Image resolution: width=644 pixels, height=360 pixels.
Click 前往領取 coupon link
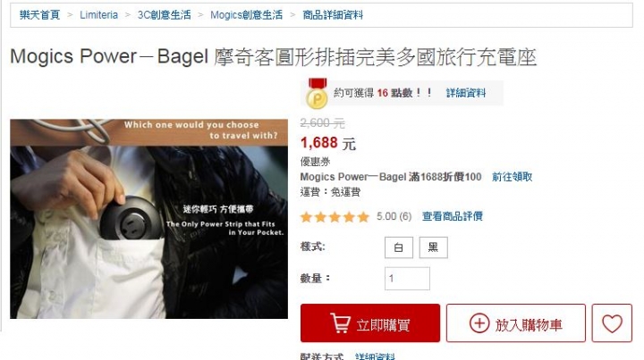point(513,177)
